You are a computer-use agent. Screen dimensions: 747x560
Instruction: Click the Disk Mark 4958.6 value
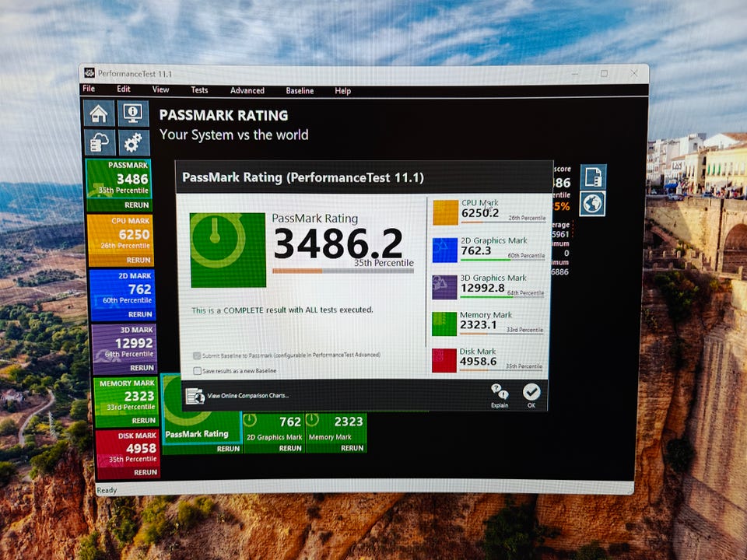pyautogui.click(x=478, y=362)
